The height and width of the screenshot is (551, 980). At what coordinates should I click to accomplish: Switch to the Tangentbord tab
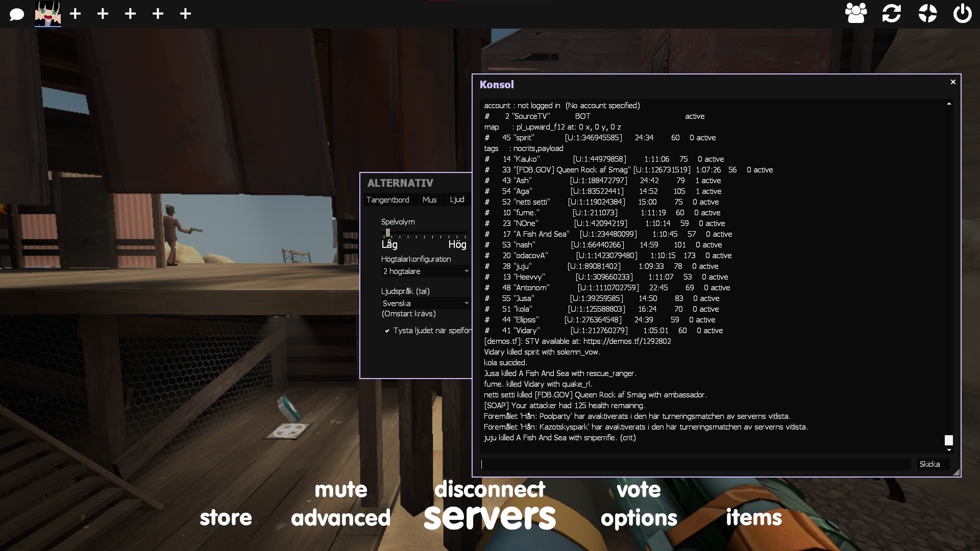point(388,200)
